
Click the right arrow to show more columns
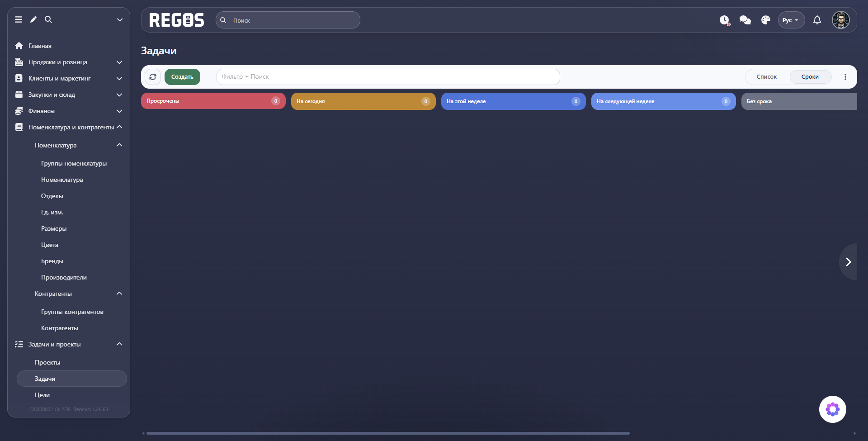[x=849, y=262]
